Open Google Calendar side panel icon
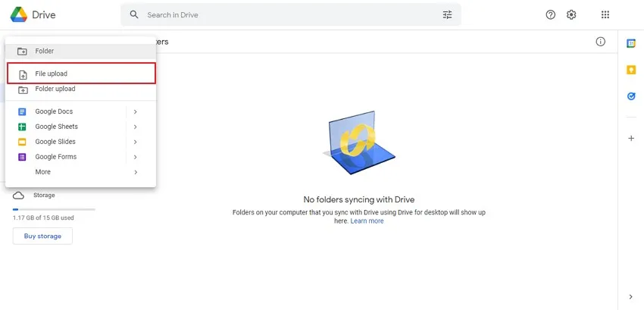The width and height of the screenshot is (644, 310). point(631,43)
